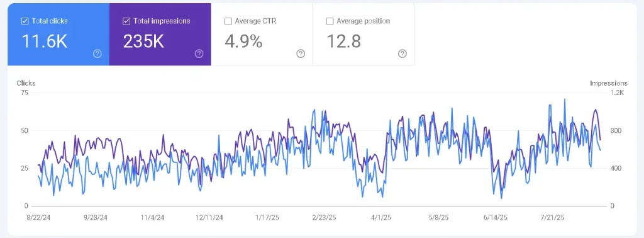This screenshot has width=644, height=238.
Task: Select the 235K total impressions value
Action: click(x=144, y=42)
